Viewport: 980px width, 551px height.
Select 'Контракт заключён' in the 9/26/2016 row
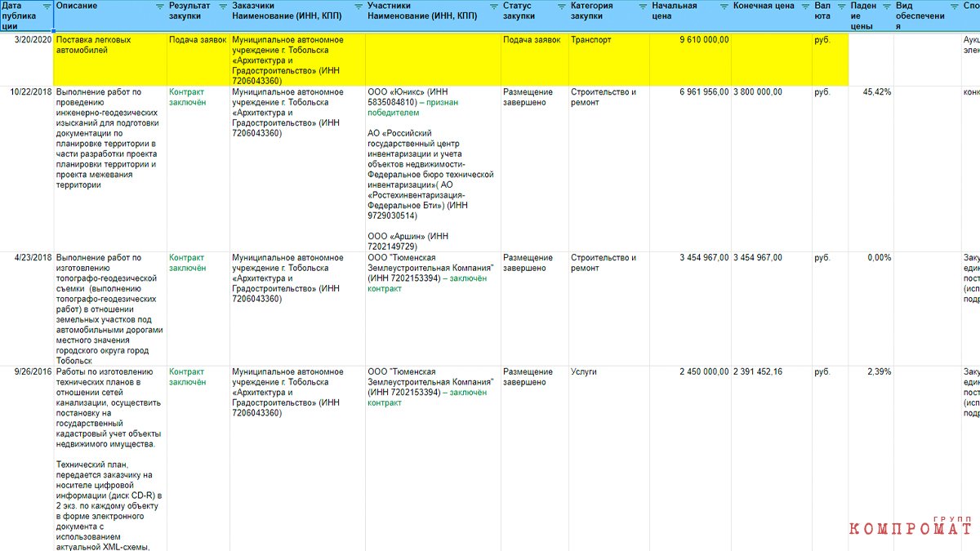pos(198,459)
